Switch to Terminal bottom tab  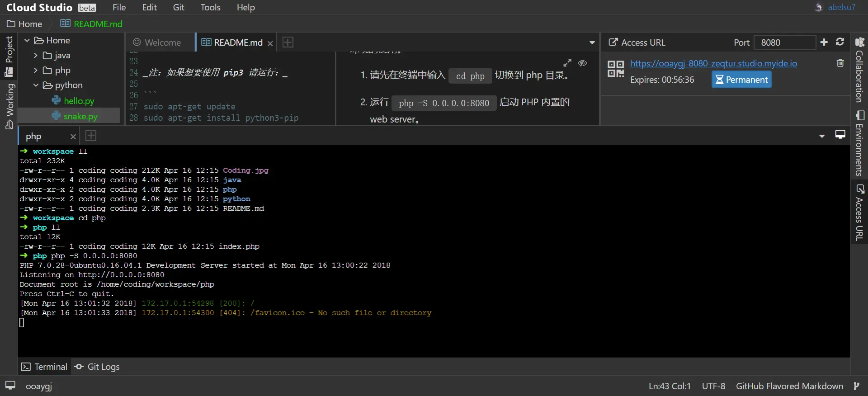(x=44, y=367)
